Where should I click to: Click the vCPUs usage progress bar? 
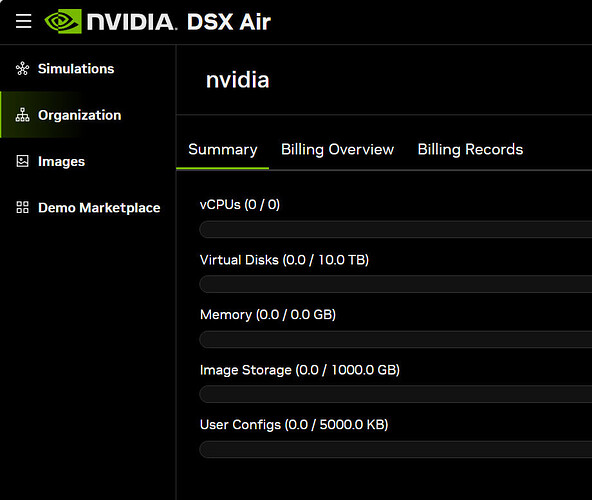tap(396, 229)
